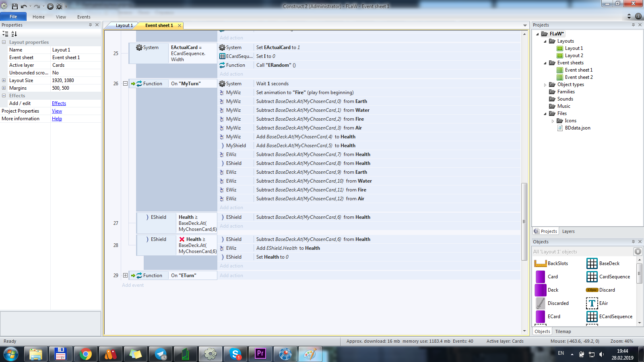644x362 pixels.
Task: Click the Run layout play icon
Action: point(50,6)
